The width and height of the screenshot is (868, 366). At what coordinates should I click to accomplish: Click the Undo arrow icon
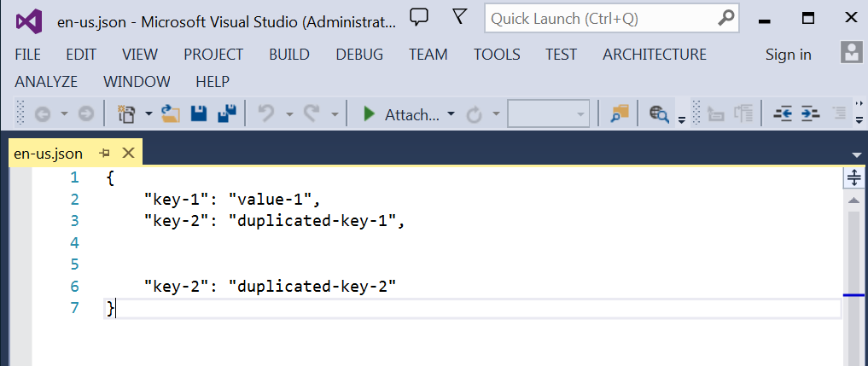coord(266,114)
